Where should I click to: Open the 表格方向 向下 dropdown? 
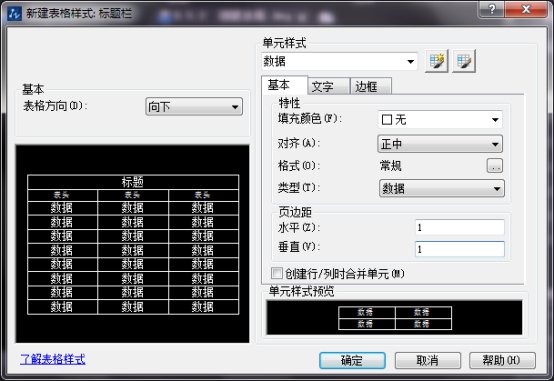click(x=194, y=106)
